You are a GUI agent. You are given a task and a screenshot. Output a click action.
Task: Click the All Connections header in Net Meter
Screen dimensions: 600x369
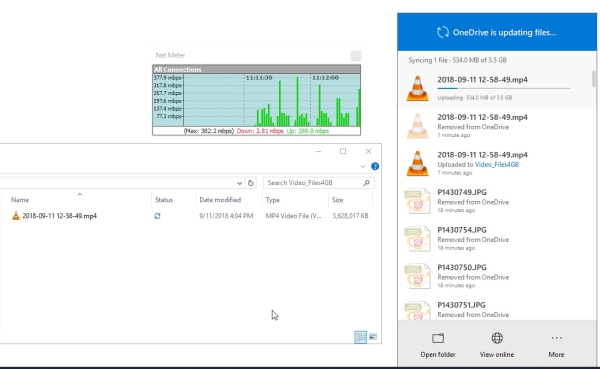[256, 69]
